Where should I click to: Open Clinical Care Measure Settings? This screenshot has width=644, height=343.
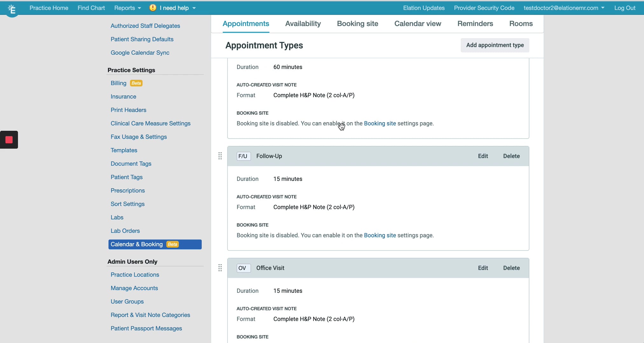[150, 124]
